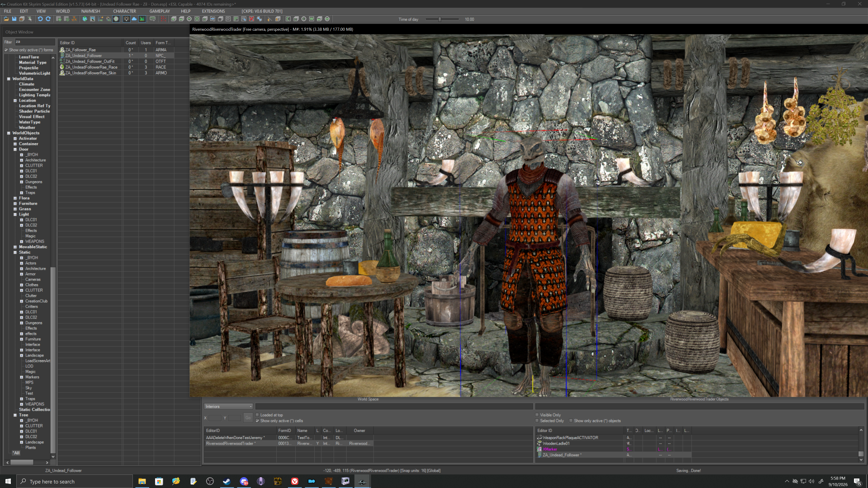Enable the Visible Only checkbox
The width and height of the screenshot is (868, 488).
(x=537, y=415)
